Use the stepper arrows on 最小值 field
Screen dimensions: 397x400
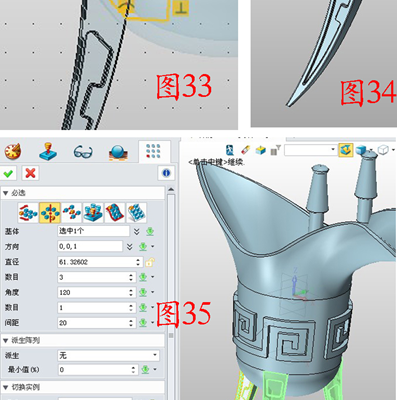(x=133, y=369)
